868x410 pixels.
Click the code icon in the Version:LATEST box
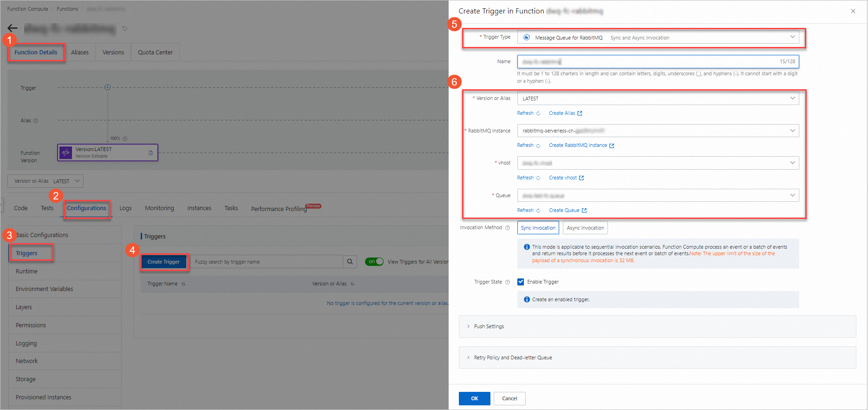click(x=66, y=152)
